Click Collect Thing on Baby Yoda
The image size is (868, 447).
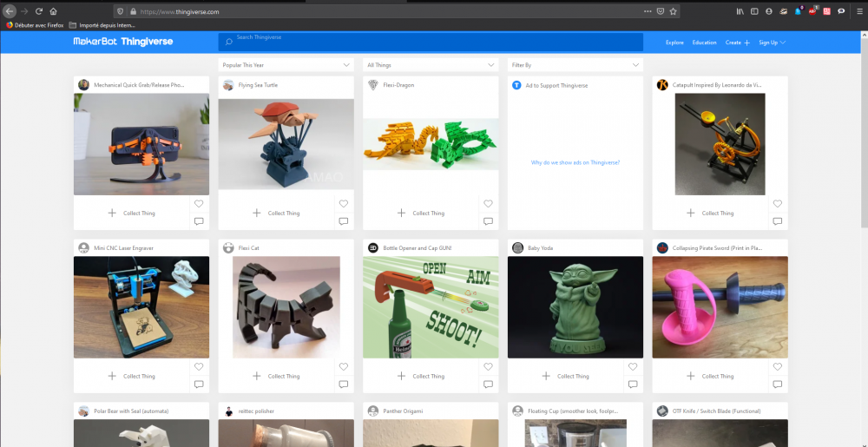[566, 376]
